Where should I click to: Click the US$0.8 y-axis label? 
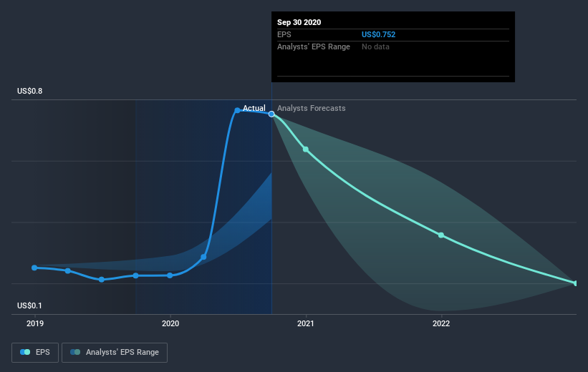tap(29, 91)
